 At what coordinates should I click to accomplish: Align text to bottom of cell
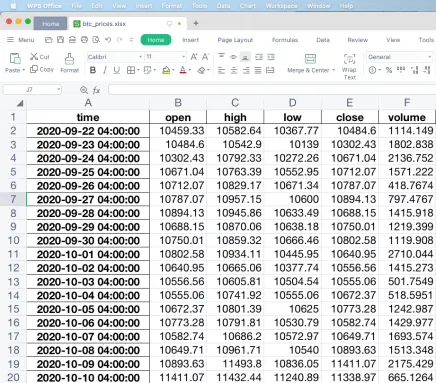245,57
